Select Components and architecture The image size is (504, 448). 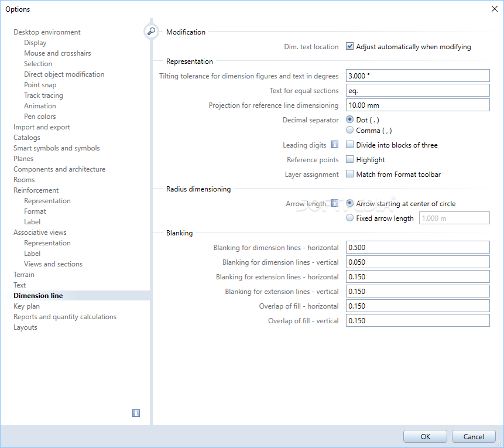tap(60, 169)
